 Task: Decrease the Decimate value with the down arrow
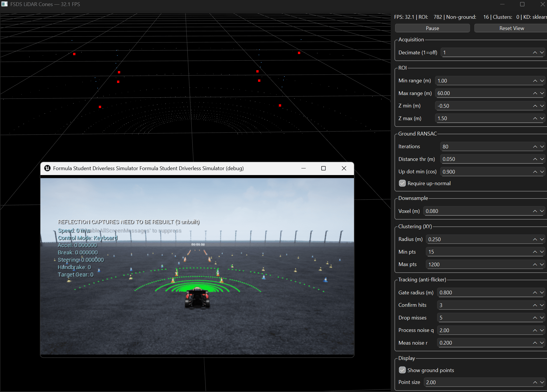pos(542,53)
